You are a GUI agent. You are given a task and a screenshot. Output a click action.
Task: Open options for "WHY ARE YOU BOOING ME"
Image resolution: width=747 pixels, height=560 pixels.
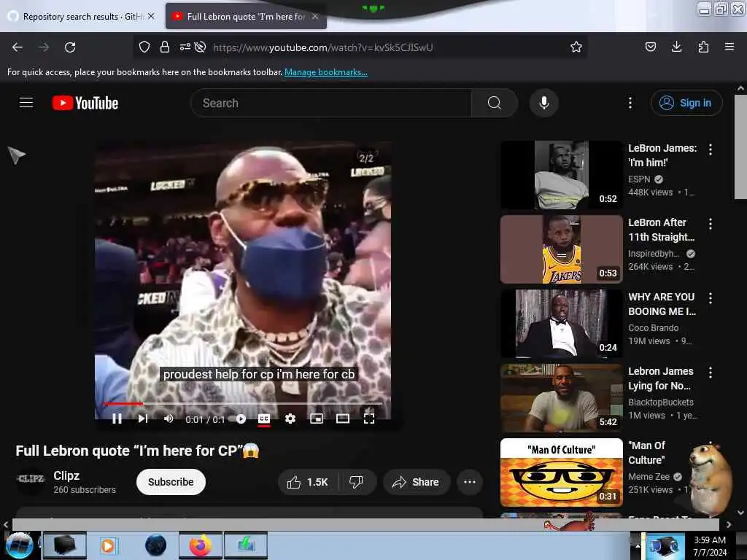711,298
